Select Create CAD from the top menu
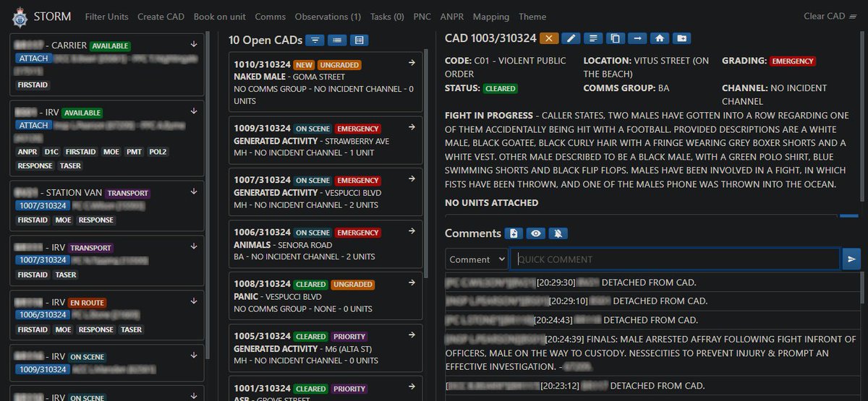This screenshot has height=401, width=868. [x=161, y=17]
